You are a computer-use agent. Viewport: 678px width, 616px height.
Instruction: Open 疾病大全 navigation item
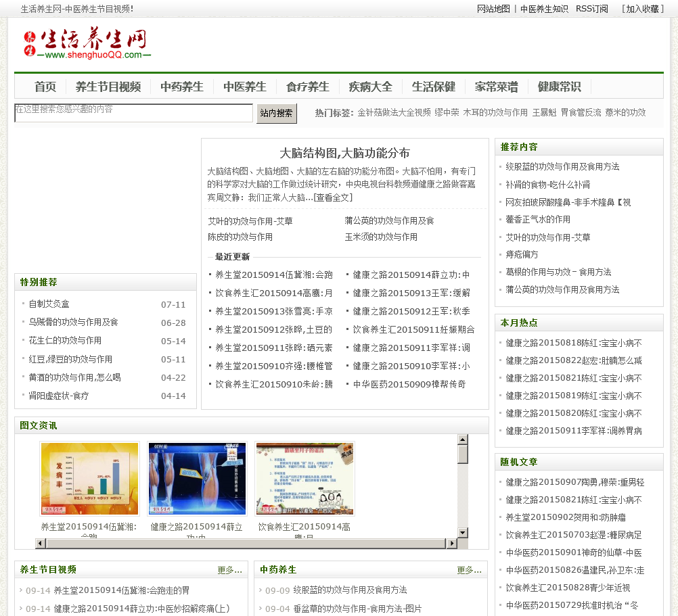[x=371, y=87]
